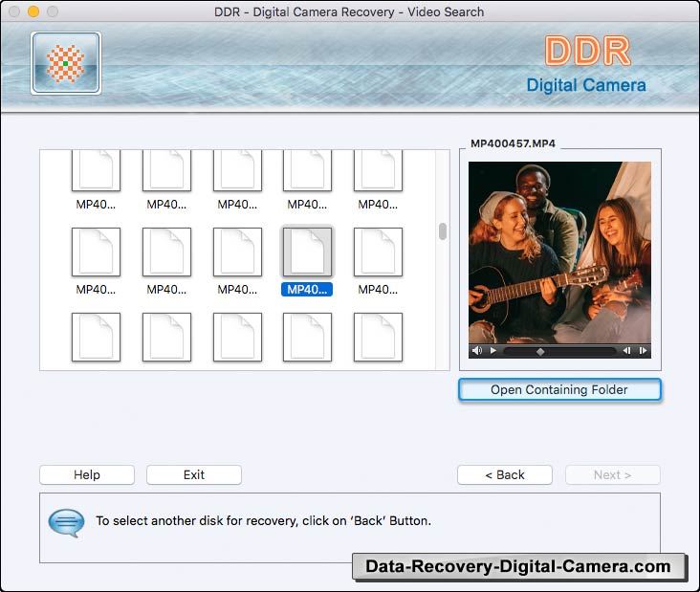The image size is (700, 592).
Task: Select third file icon in middle row
Action: tap(237, 252)
